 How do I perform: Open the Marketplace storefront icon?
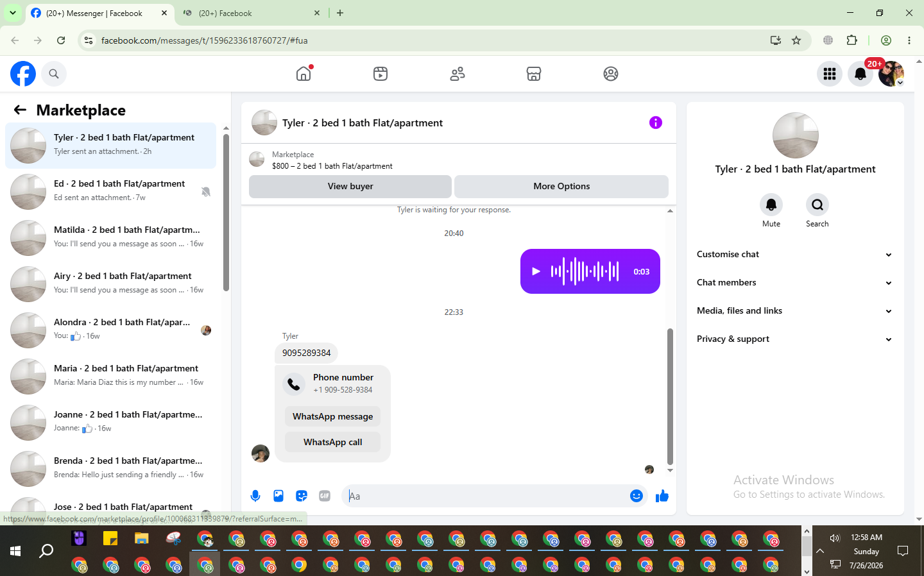point(534,74)
